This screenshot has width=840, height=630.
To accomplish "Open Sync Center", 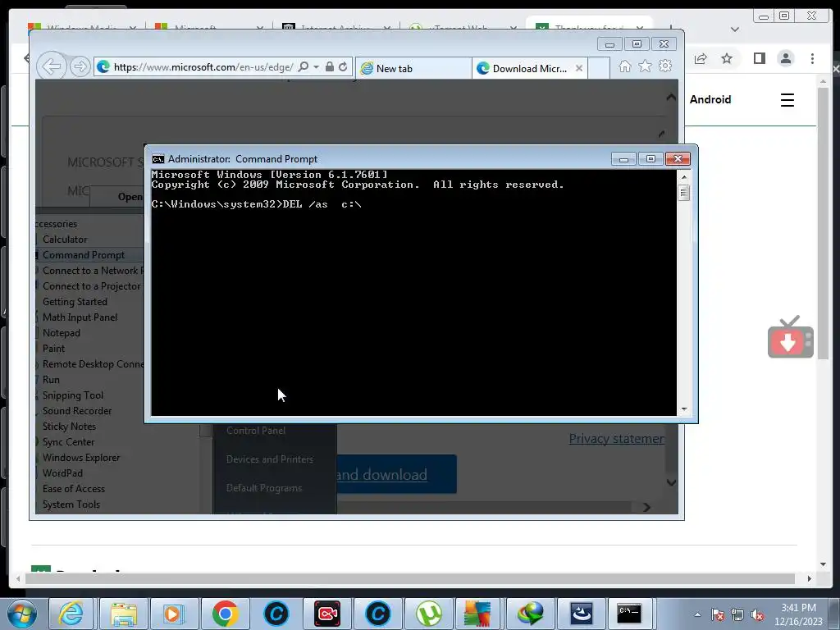I will tap(69, 441).
